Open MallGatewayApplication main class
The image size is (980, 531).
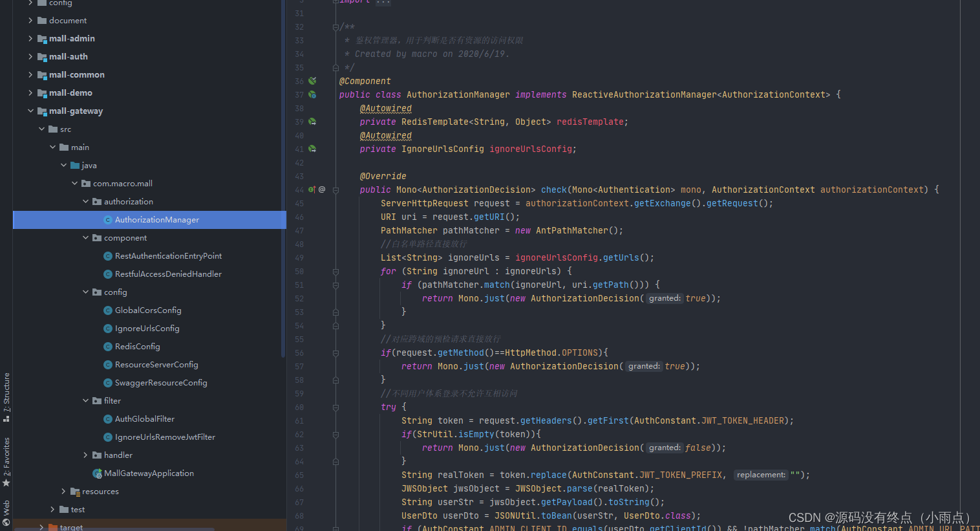click(x=149, y=473)
